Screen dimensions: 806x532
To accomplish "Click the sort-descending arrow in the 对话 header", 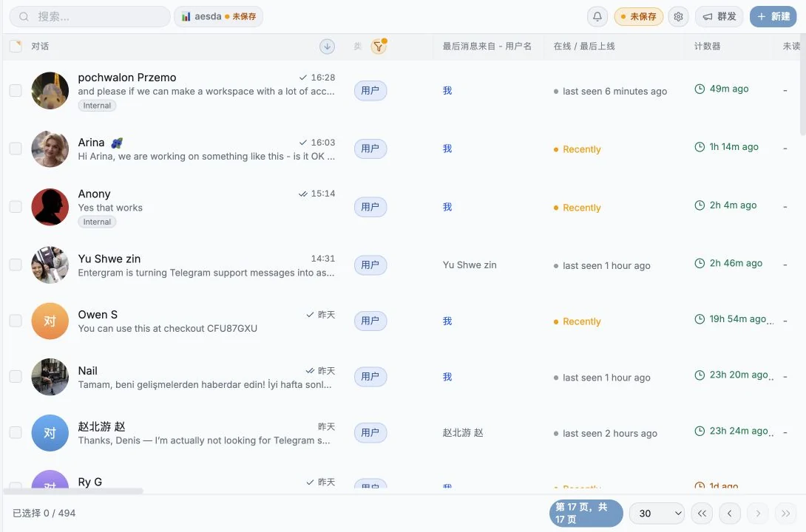I will (x=327, y=47).
